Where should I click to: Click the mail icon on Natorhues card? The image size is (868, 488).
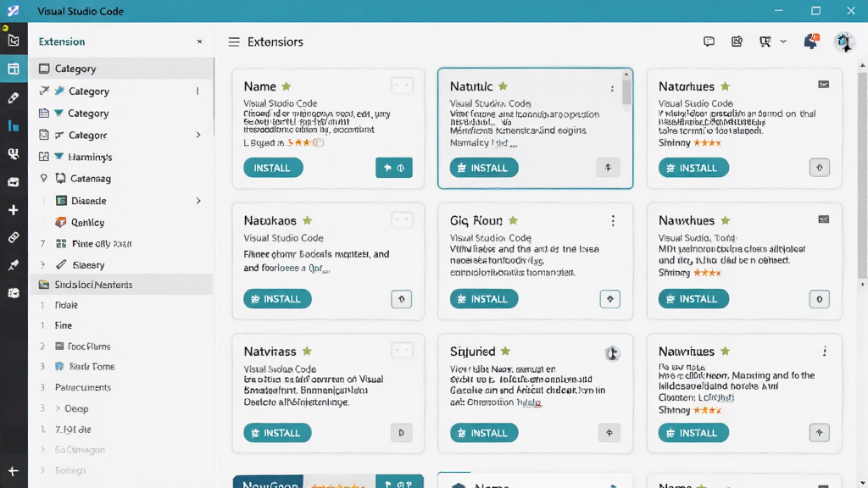coord(824,85)
